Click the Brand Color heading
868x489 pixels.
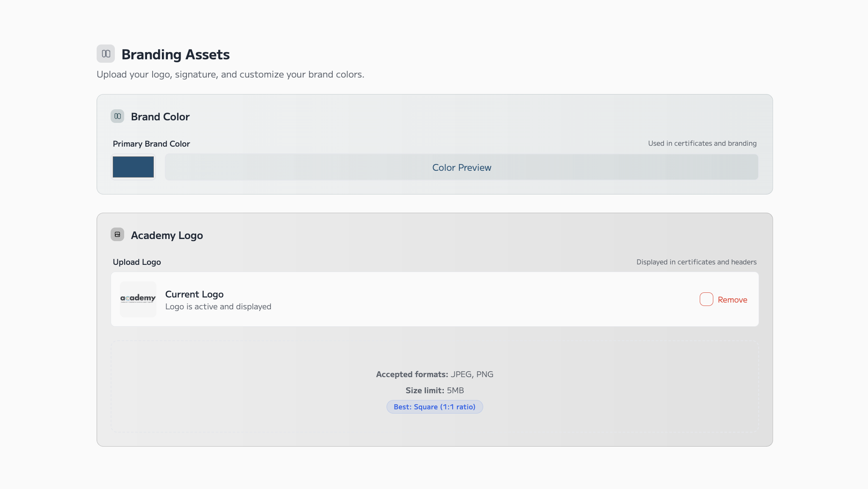coord(160,117)
